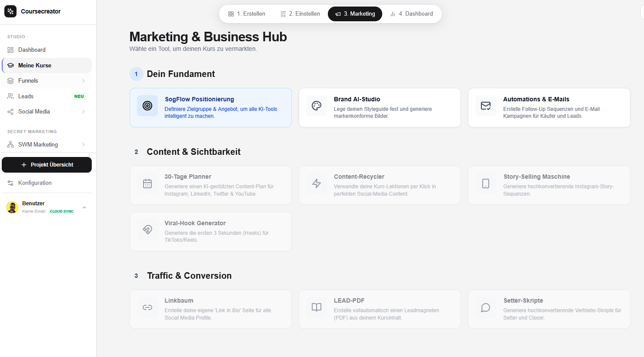This screenshot has width=644, height=357.
Task: Click the chain link icon on Linkbaum
Action: coord(147,307)
